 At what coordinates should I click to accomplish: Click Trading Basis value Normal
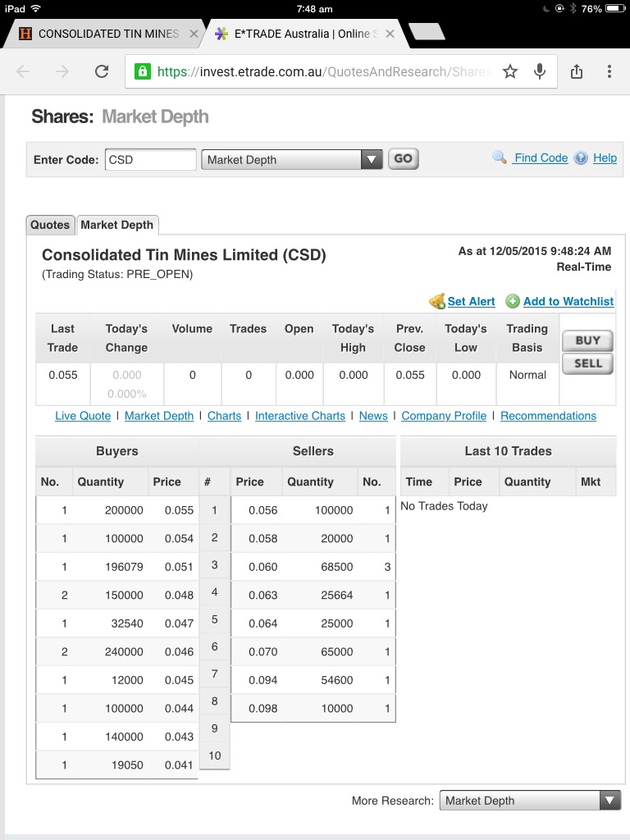527,375
